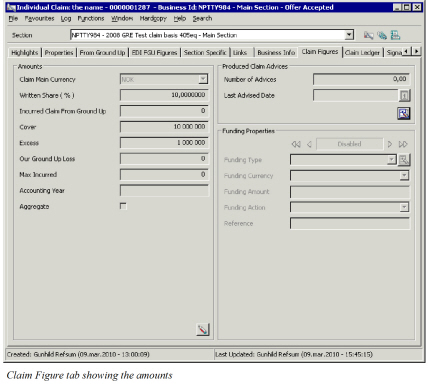Go to last funding record arrow
The image size is (428, 391).
click(403, 144)
